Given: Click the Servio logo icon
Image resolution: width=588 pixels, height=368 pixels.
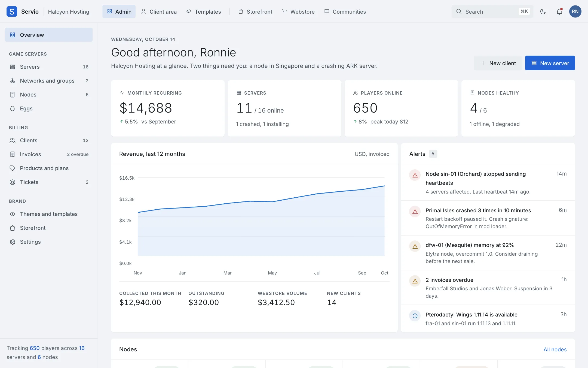Looking at the screenshot, I should coord(12,11).
